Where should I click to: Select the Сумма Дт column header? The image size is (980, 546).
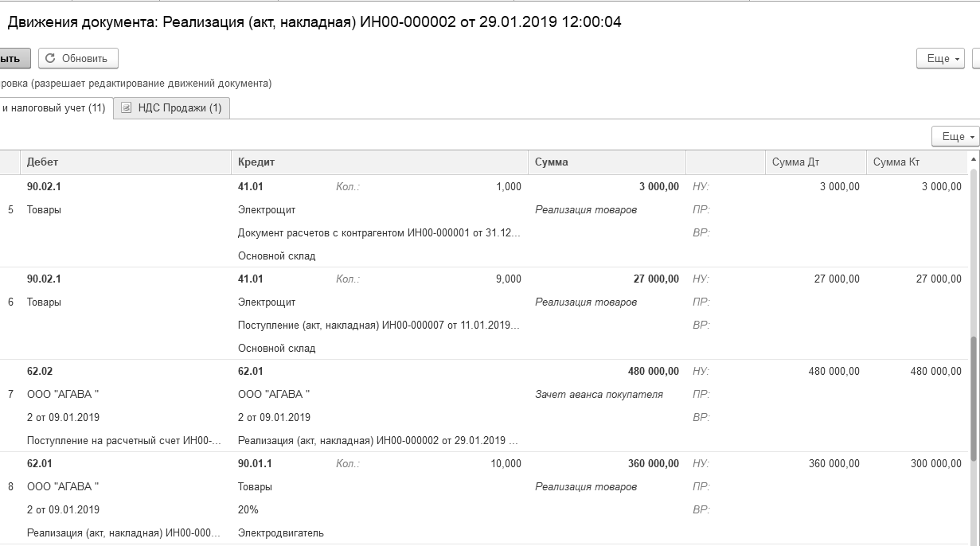[x=795, y=162]
